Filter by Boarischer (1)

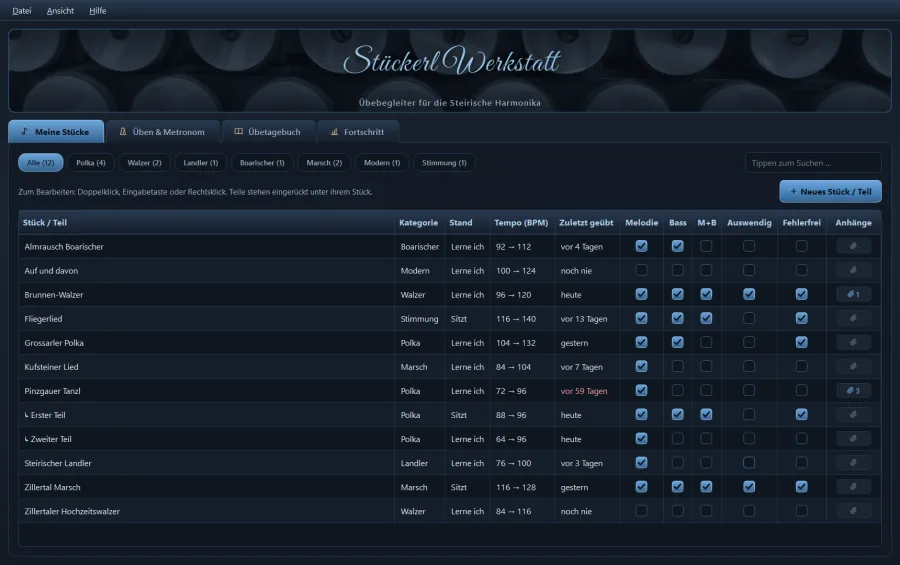pos(262,162)
